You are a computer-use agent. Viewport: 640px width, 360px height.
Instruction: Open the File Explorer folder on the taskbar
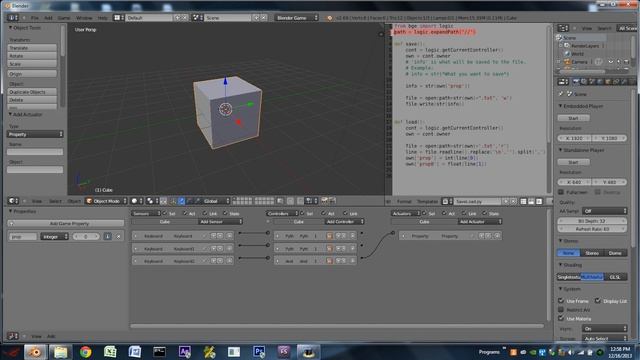[60, 352]
